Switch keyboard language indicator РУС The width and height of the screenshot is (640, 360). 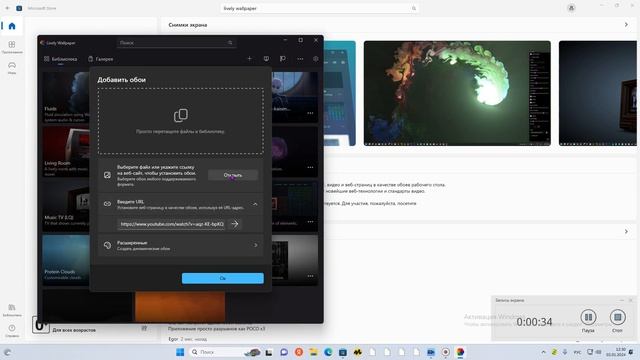click(x=578, y=352)
